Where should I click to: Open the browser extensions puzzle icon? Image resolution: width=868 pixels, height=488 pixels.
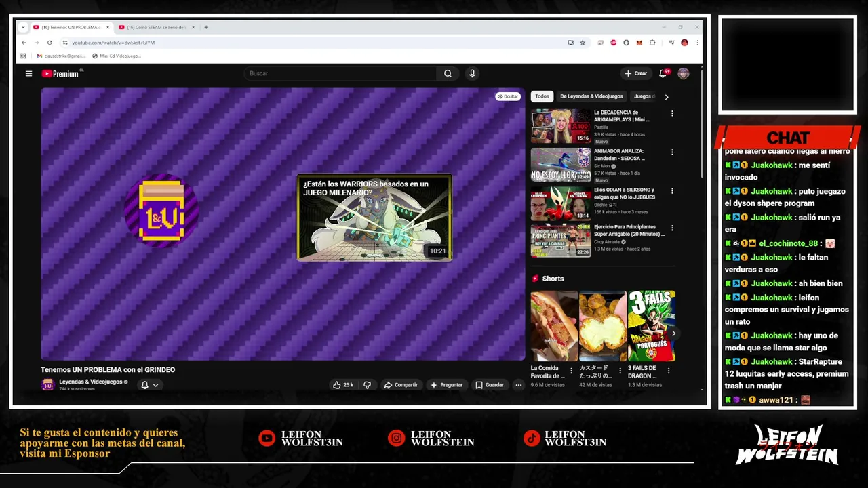click(652, 43)
